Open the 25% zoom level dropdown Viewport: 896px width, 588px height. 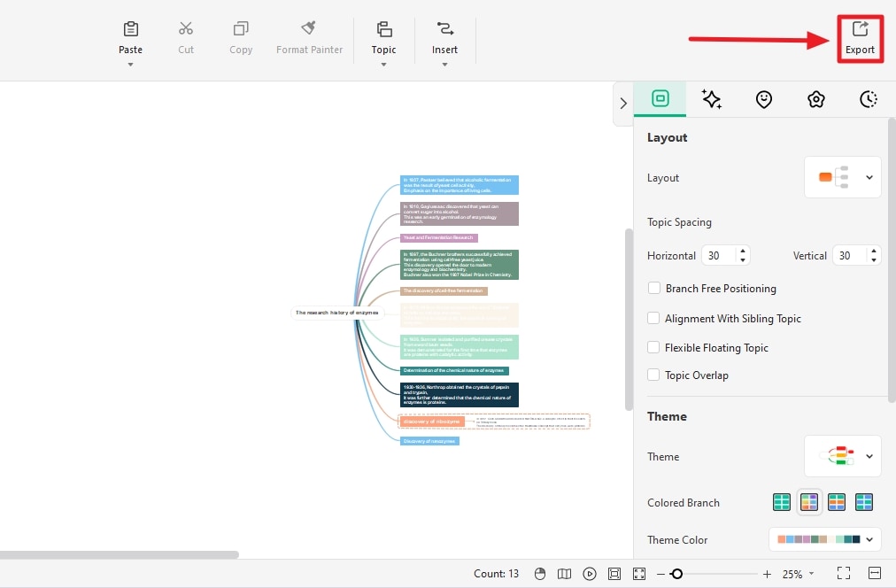[x=798, y=574]
